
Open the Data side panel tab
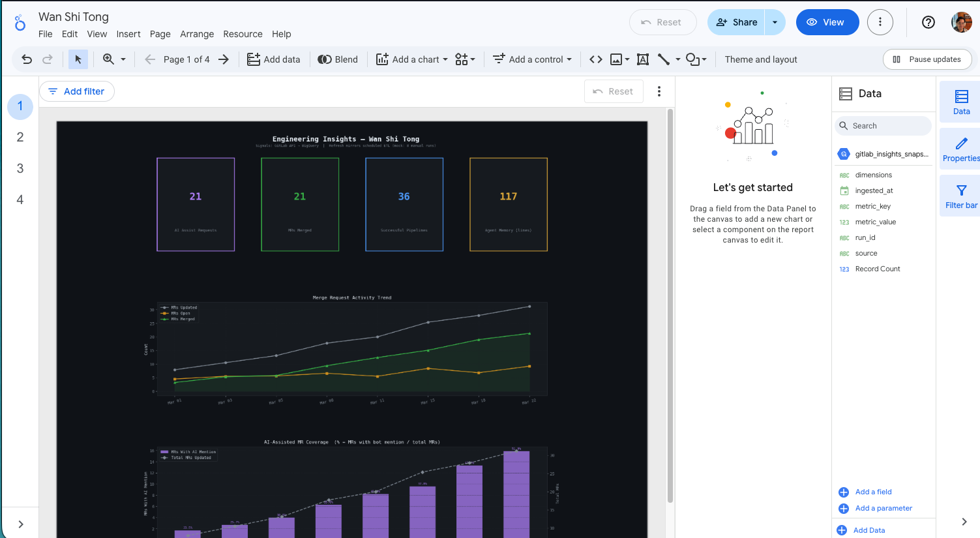coord(961,102)
